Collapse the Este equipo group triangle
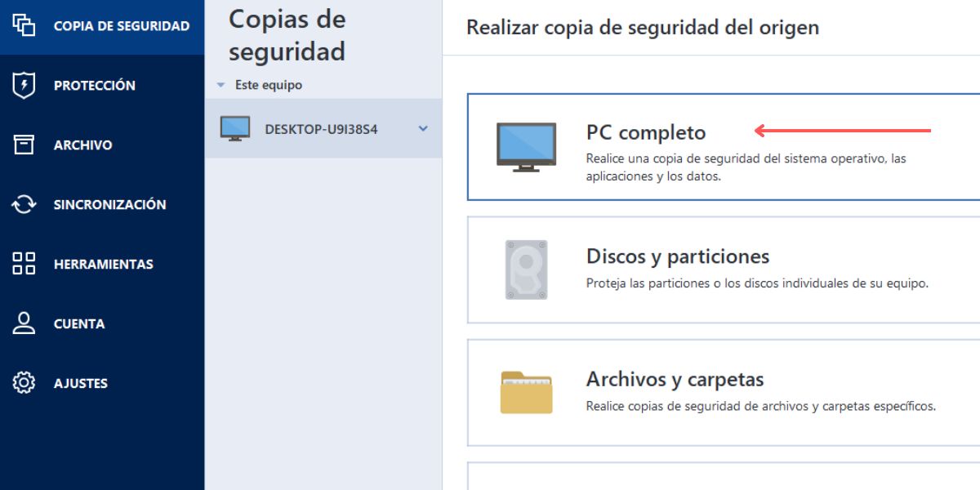 220,85
